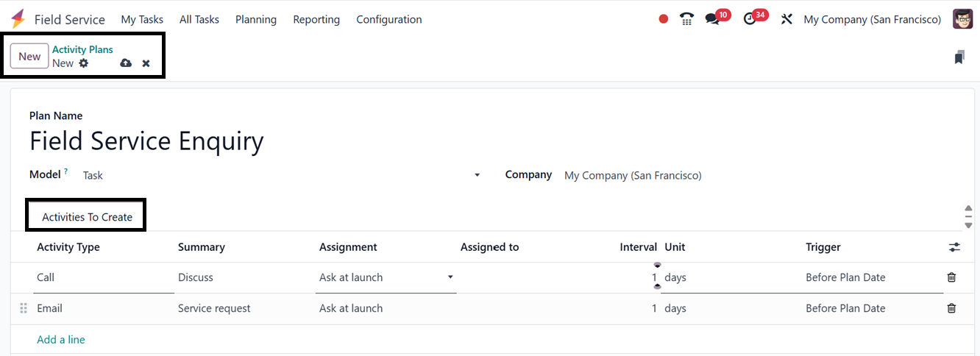Open the activities clock icon
Screen dimensions: 980x356
pos(750,19)
